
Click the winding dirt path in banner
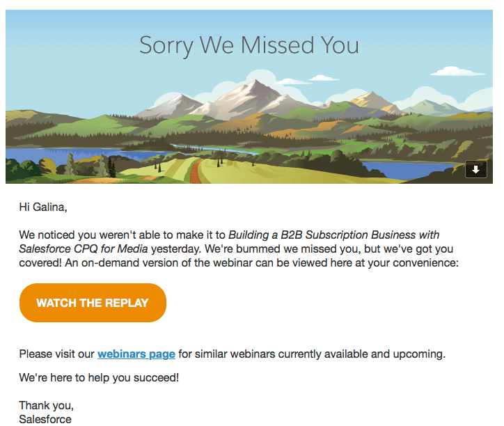(198, 170)
